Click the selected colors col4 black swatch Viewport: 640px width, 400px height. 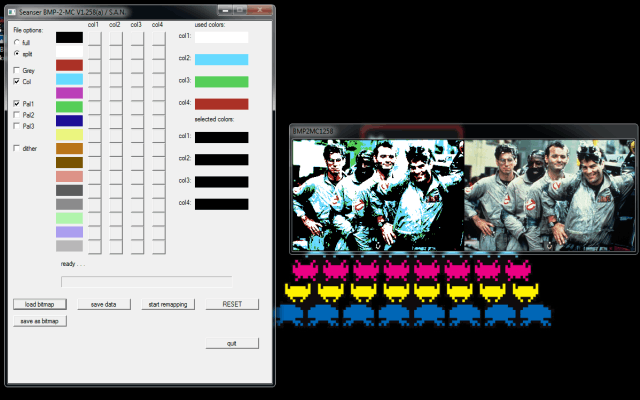[x=221, y=204]
